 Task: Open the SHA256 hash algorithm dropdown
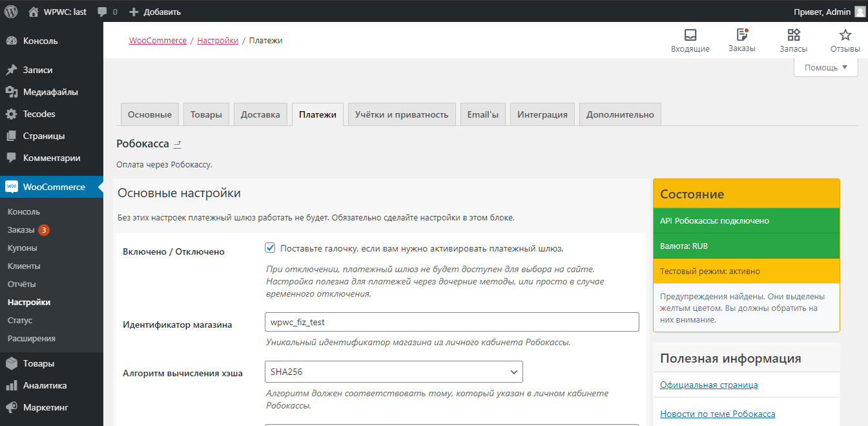pyautogui.click(x=394, y=372)
